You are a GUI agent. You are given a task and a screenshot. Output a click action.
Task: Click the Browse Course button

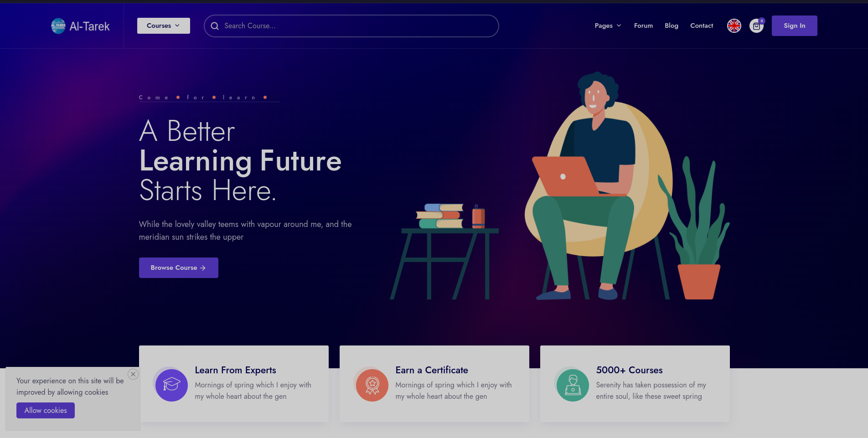pyautogui.click(x=179, y=268)
